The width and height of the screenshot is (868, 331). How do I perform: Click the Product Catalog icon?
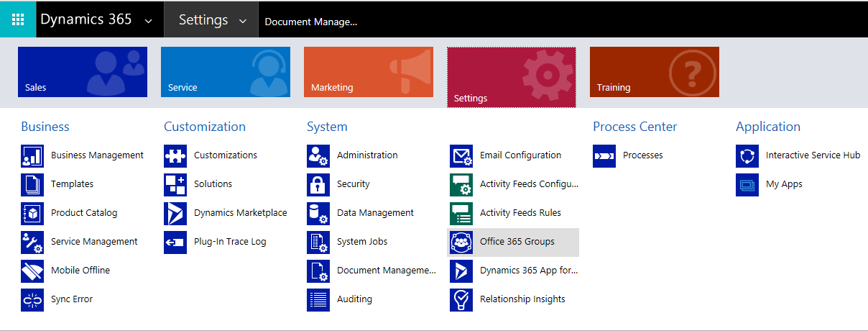pos(32,213)
